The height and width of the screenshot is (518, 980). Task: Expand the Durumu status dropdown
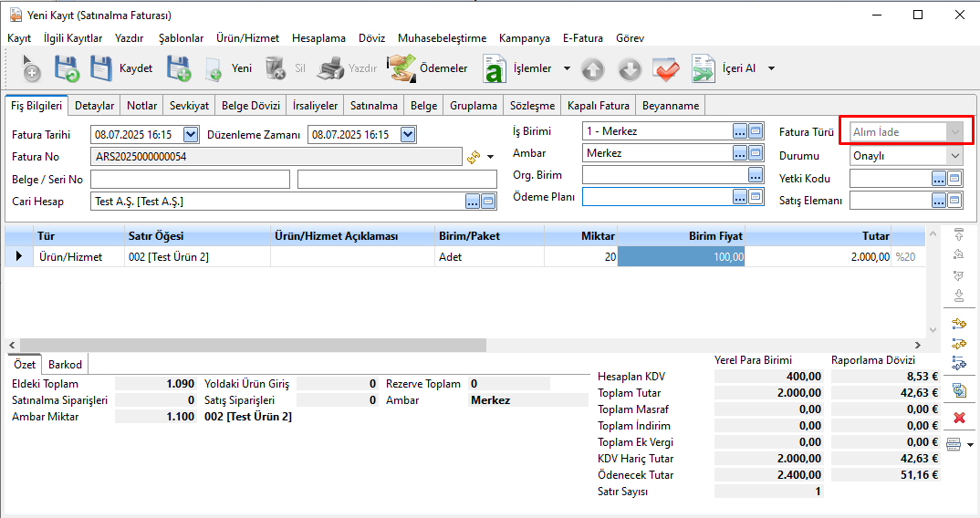click(954, 155)
